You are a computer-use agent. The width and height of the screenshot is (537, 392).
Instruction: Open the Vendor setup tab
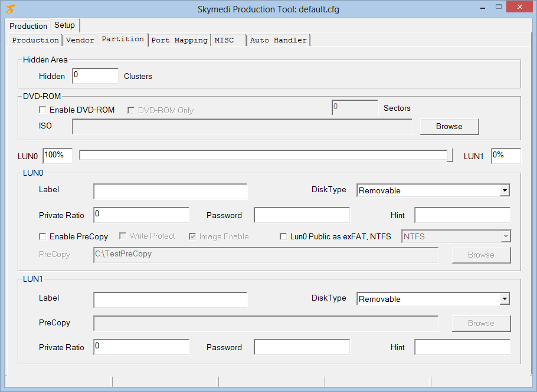pyautogui.click(x=80, y=40)
